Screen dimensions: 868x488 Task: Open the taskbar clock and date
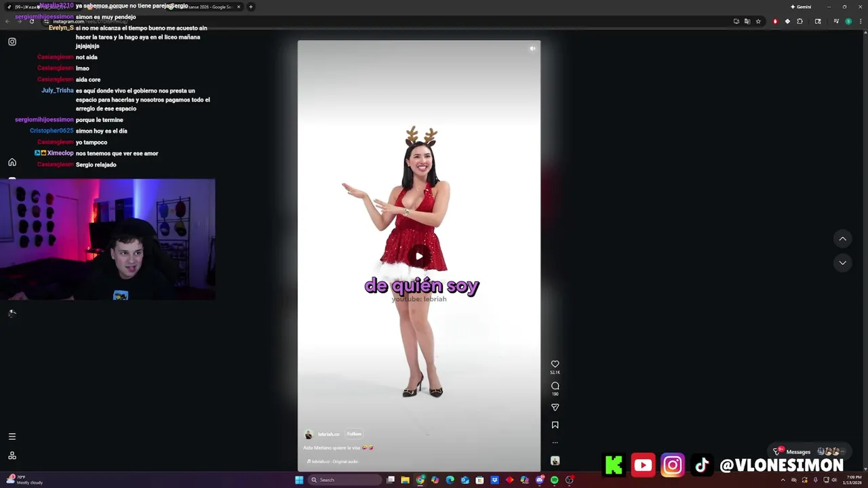pos(852,480)
